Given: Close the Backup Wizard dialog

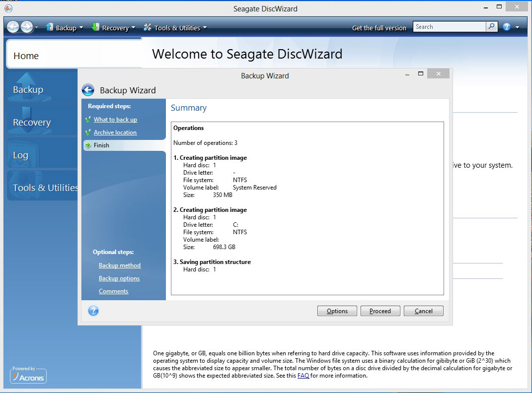Looking at the screenshot, I should point(438,73).
